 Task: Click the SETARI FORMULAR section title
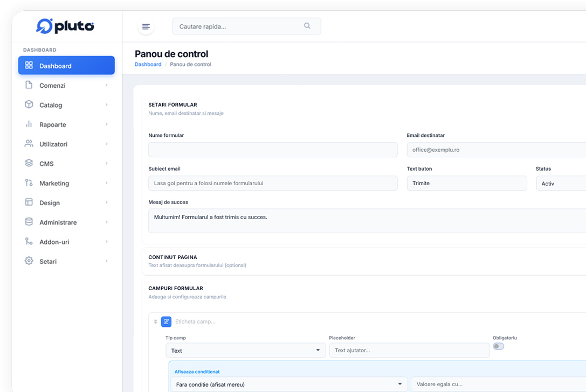click(173, 105)
